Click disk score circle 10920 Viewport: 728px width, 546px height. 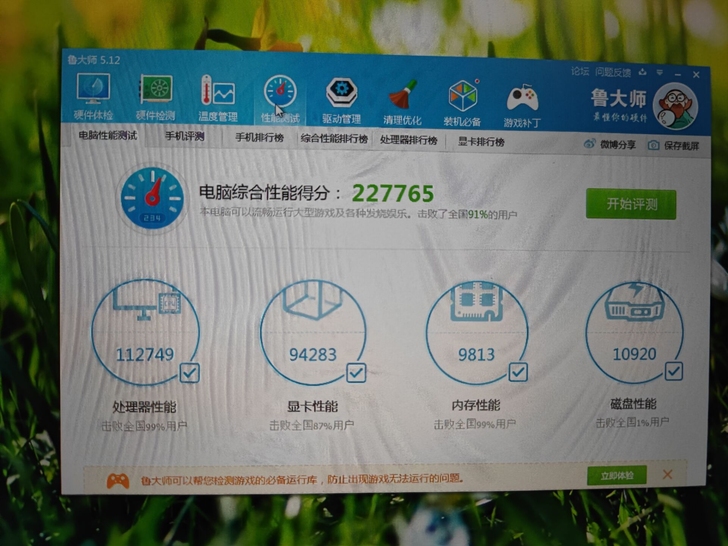pyautogui.click(x=634, y=332)
